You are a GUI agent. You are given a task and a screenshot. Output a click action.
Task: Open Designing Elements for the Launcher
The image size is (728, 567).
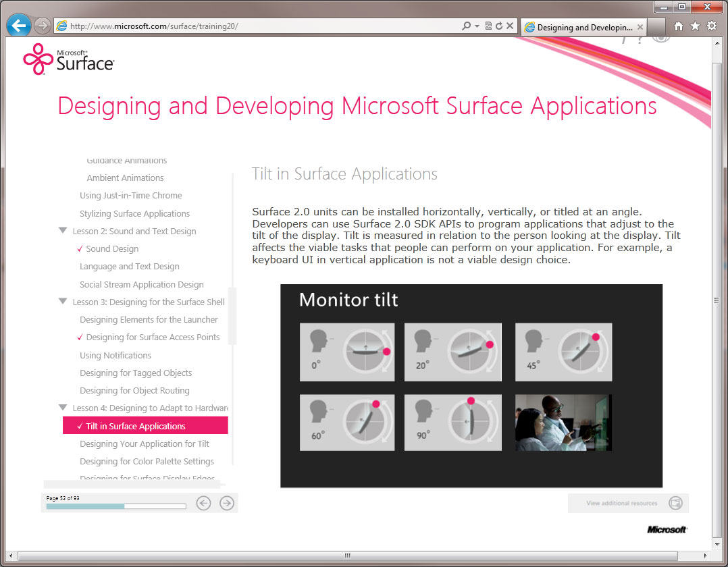point(149,320)
